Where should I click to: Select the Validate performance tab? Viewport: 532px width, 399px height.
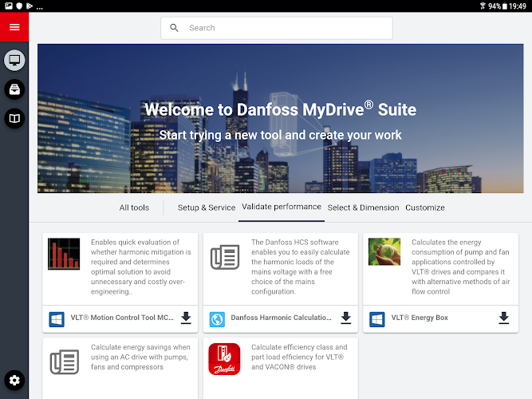tap(282, 207)
